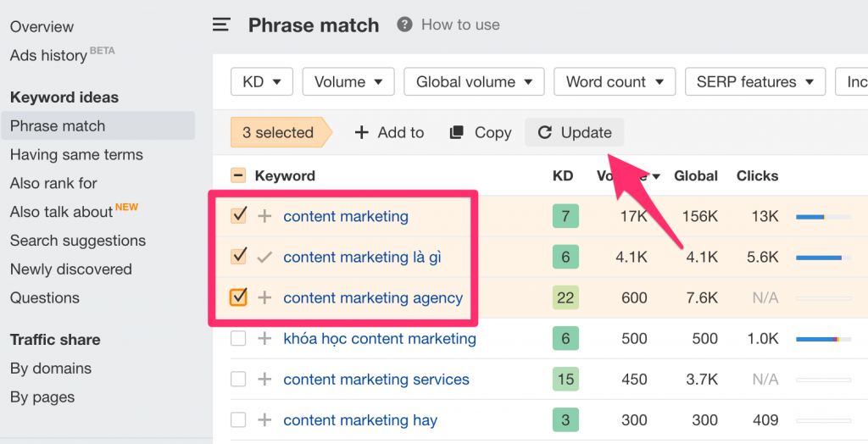
Task: Click the clicks bar for content marketing
Action: [822, 217]
